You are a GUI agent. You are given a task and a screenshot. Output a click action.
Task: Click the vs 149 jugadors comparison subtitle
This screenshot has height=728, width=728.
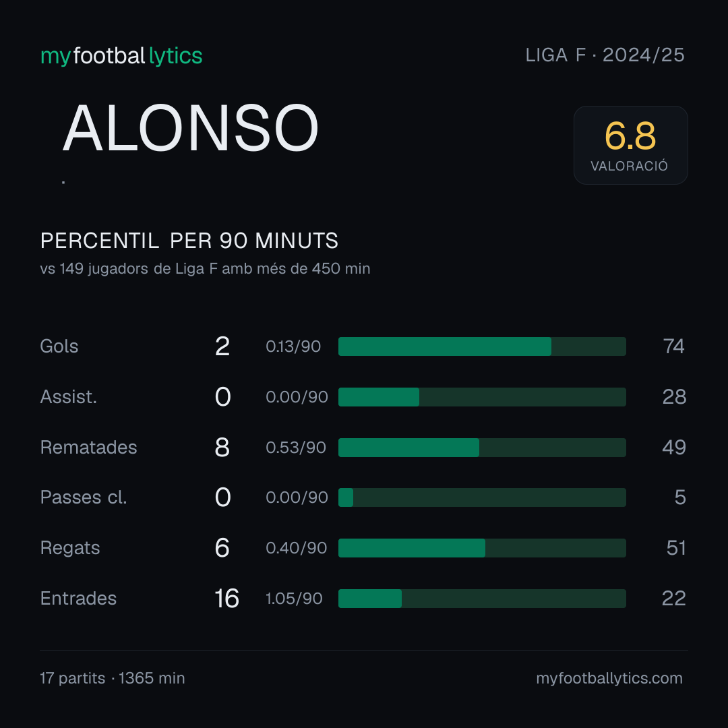[x=205, y=269]
